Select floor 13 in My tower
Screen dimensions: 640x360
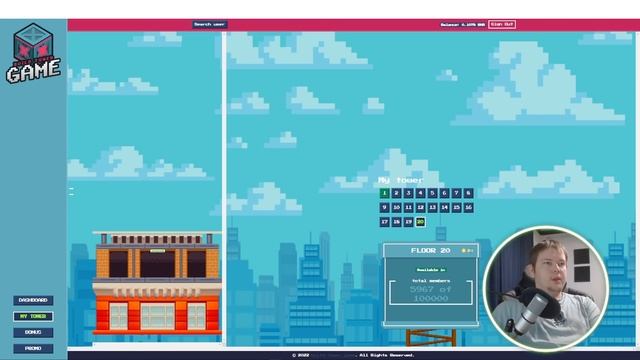point(433,208)
